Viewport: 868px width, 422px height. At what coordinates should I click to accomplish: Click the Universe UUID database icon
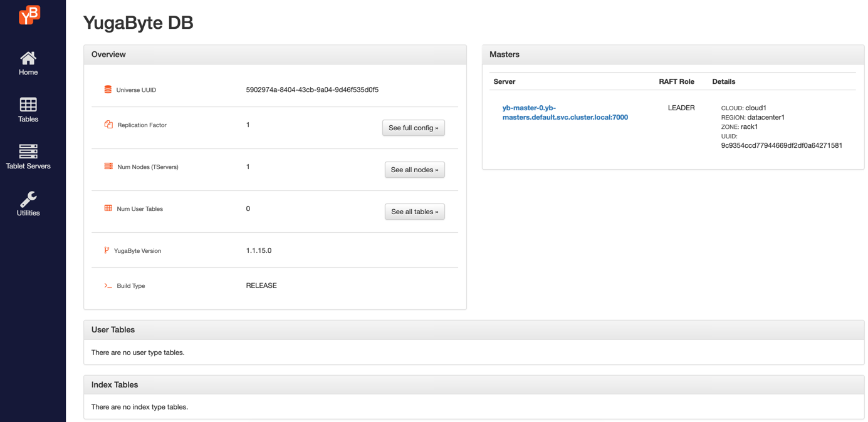click(x=108, y=90)
